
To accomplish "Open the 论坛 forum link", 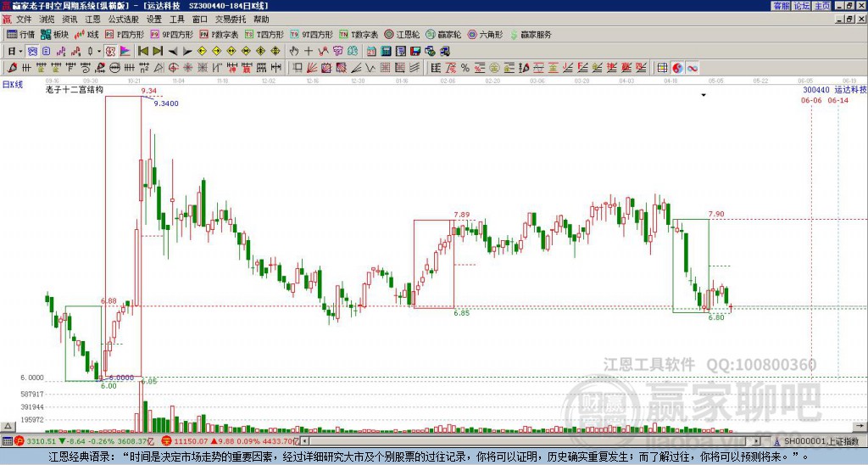I will tap(802, 6).
